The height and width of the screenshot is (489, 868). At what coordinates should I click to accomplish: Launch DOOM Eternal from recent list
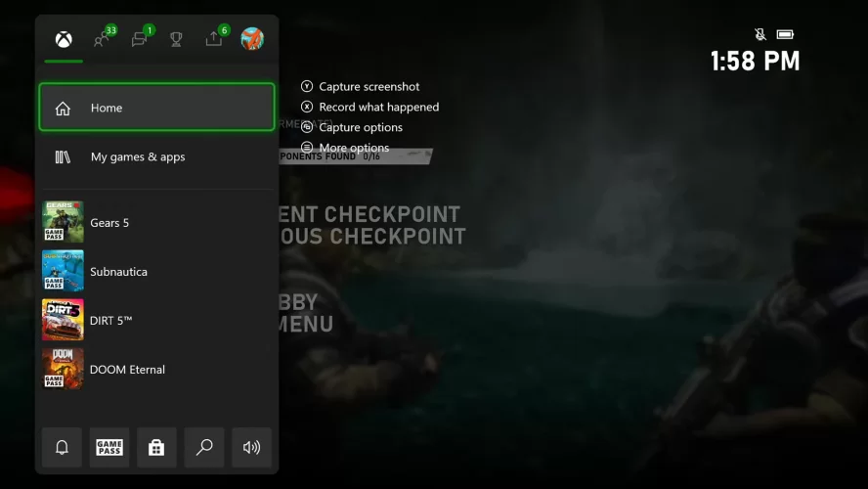[x=156, y=369]
